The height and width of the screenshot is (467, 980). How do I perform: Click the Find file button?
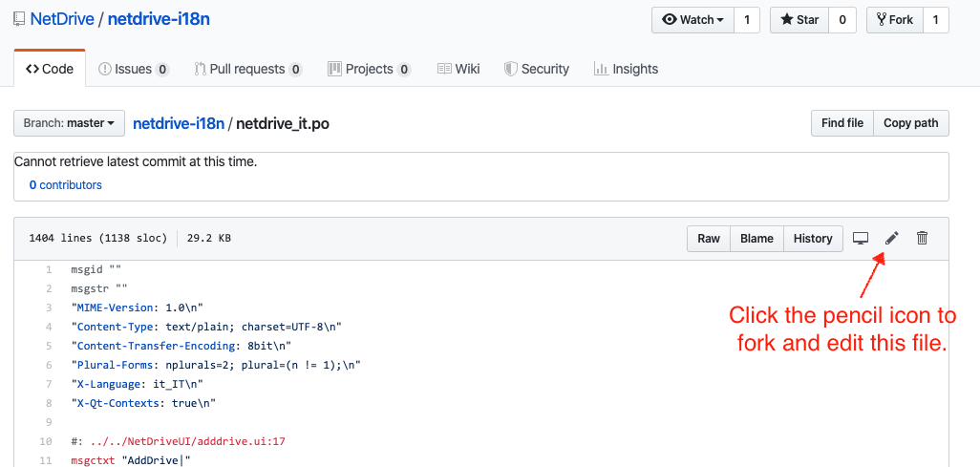(842, 123)
